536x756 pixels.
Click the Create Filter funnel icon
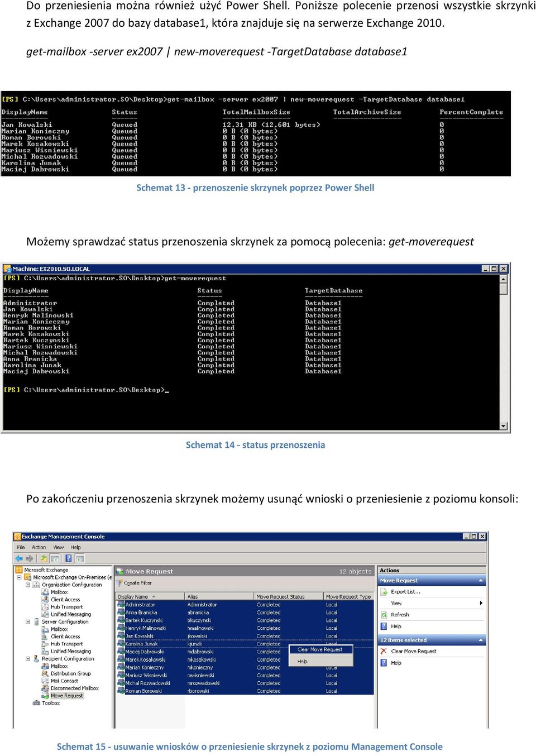[119, 583]
